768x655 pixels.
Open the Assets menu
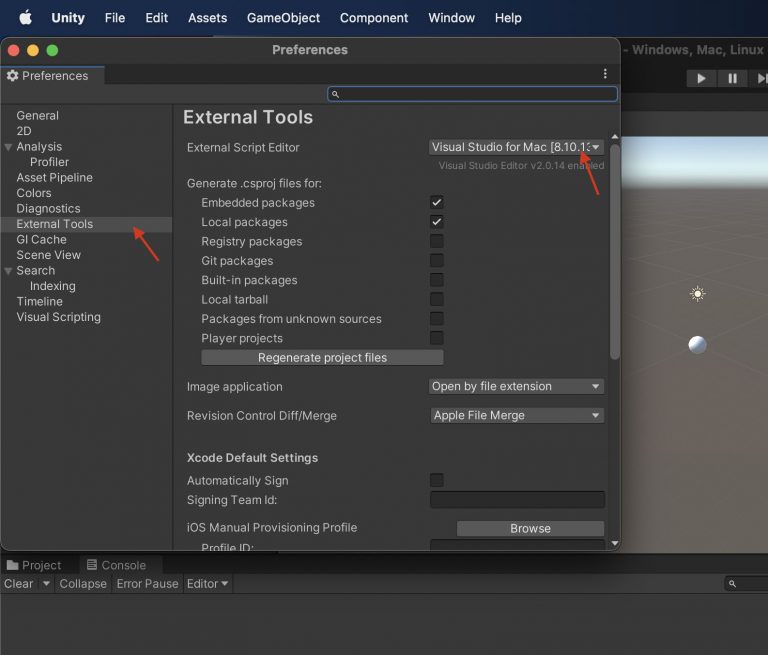(208, 18)
